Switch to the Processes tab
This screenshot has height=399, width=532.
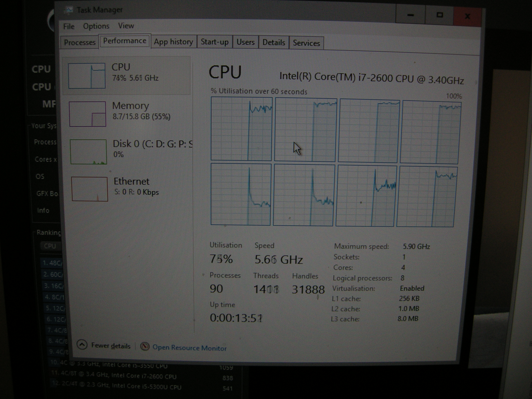tap(80, 43)
